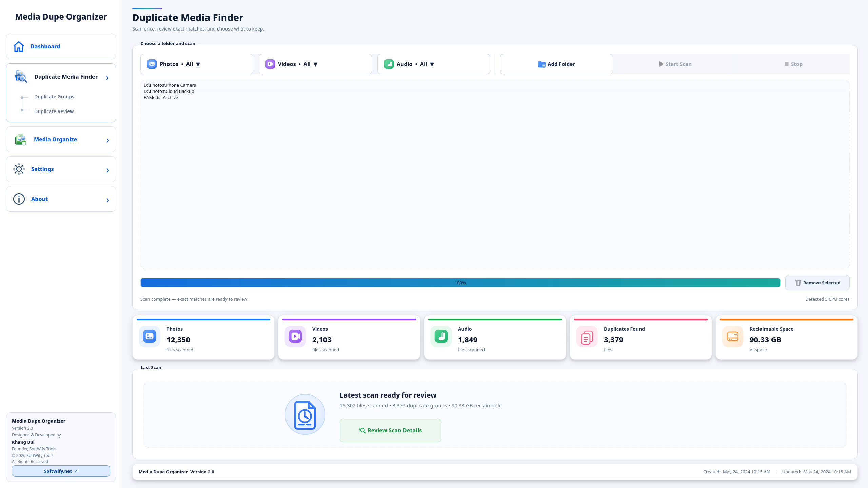
Task: Expand the Media Organize chevron
Action: [108, 140]
